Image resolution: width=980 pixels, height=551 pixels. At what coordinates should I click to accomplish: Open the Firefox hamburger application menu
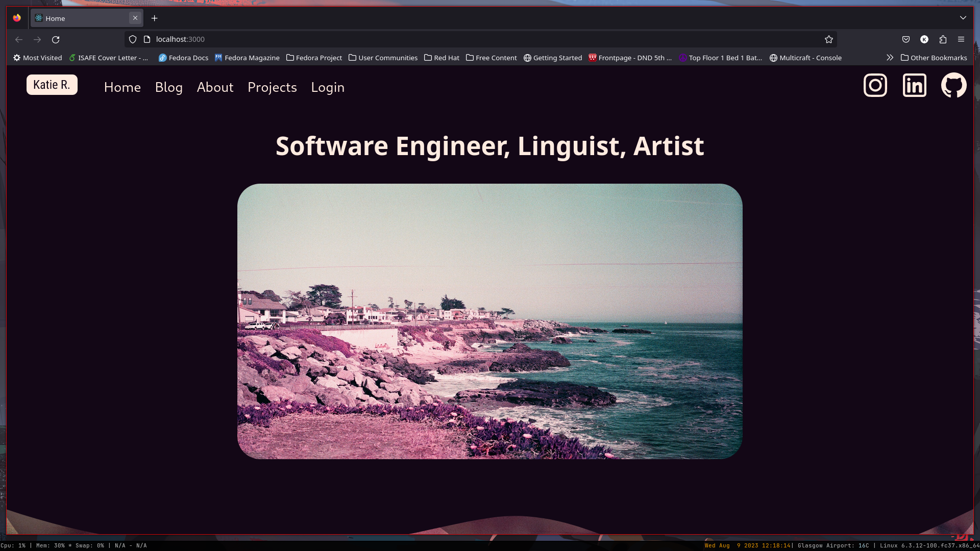coord(961,39)
